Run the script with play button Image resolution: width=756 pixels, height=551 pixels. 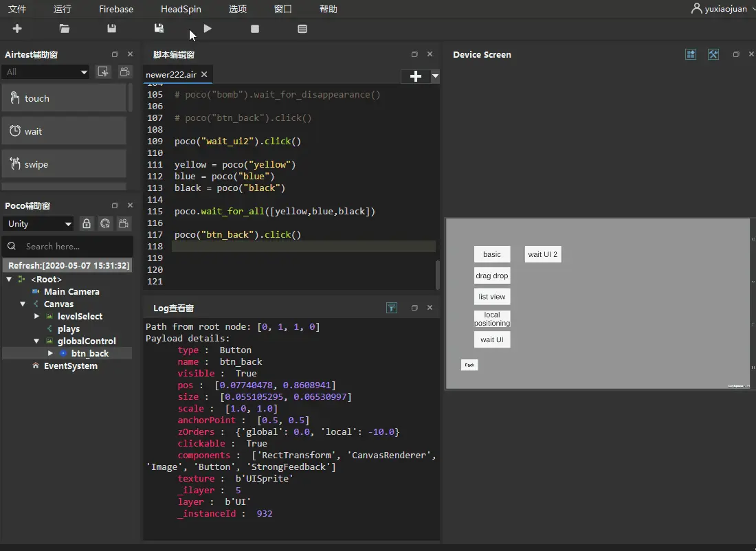point(208,29)
